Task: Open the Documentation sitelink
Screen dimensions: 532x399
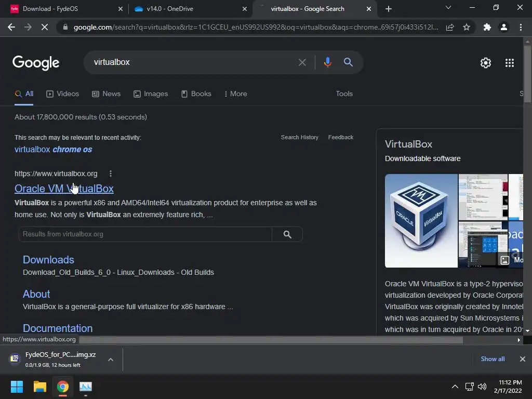Action: coord(58,328)
